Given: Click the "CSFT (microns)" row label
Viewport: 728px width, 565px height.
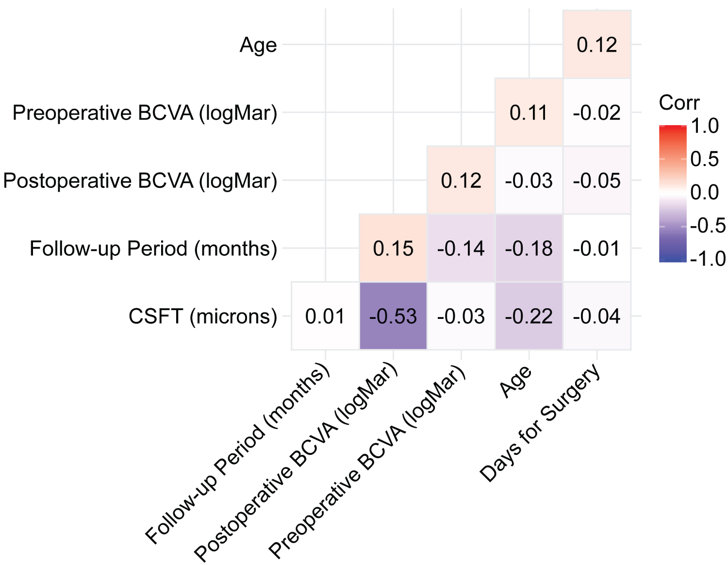Looking at the screenshot, I should point(203,316).
